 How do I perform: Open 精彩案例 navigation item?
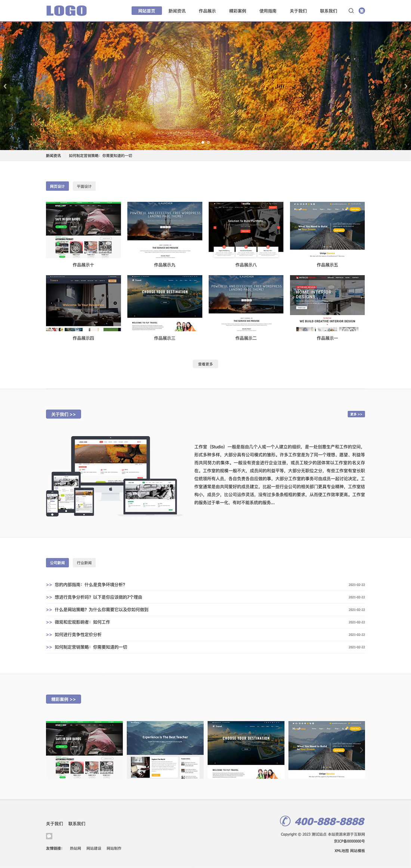[237, 11]
